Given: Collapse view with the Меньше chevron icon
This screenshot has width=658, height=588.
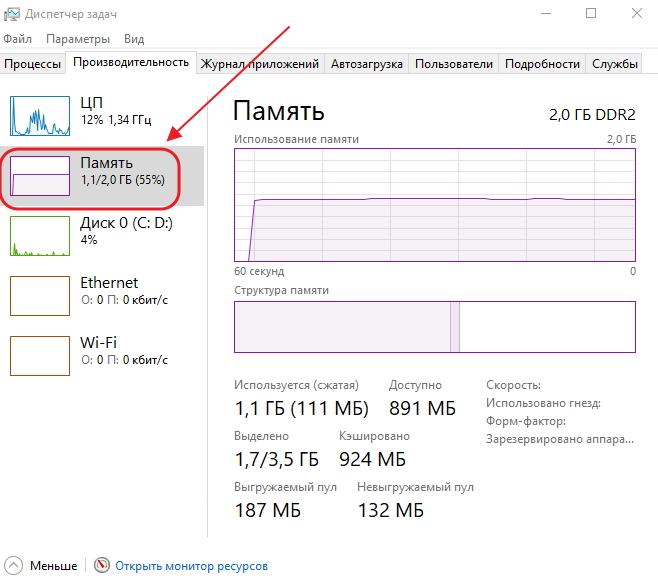Looking at the screenshot, I should tap(13, 565).
